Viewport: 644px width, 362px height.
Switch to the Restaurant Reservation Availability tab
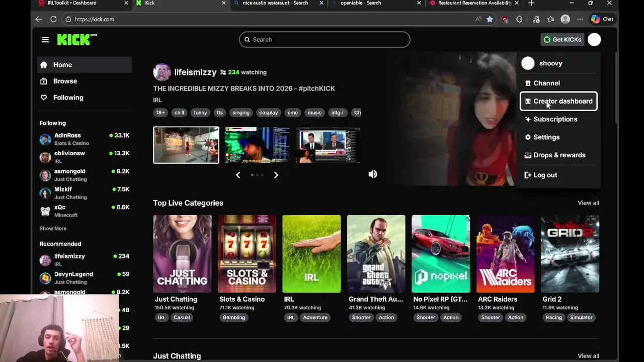pos(474,4)
